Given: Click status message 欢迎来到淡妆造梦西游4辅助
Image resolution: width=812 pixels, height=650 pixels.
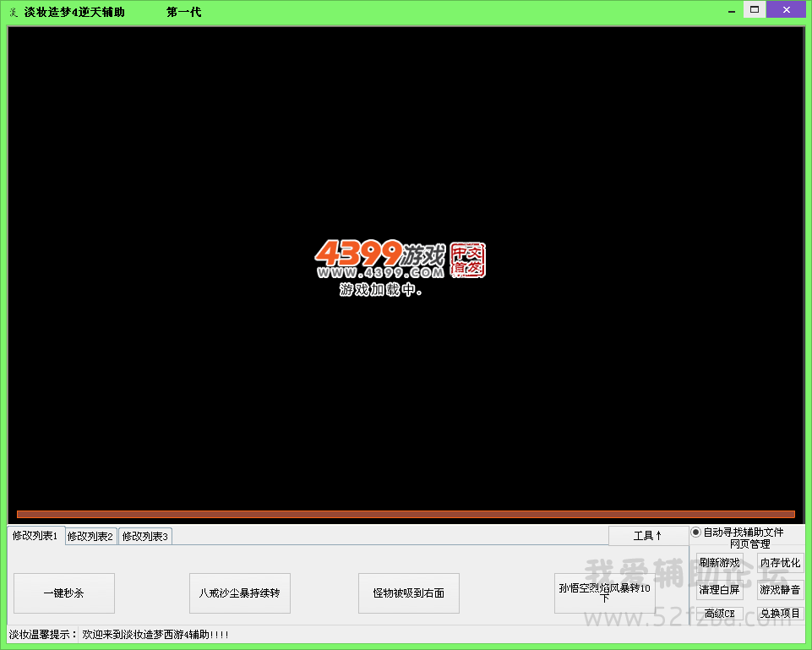Looking at the screenshot, I should [155, 635].
